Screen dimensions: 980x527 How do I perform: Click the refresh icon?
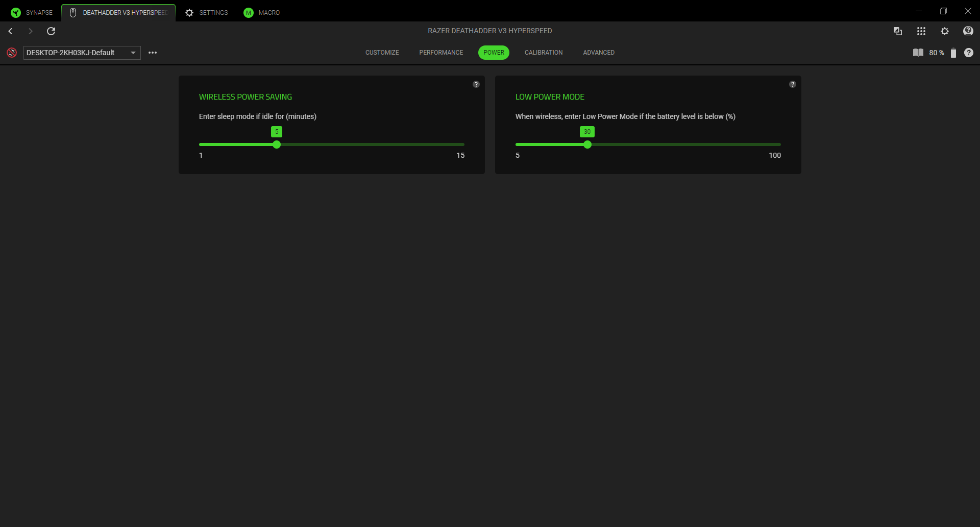pyautogui.click(x=51, y=31)
